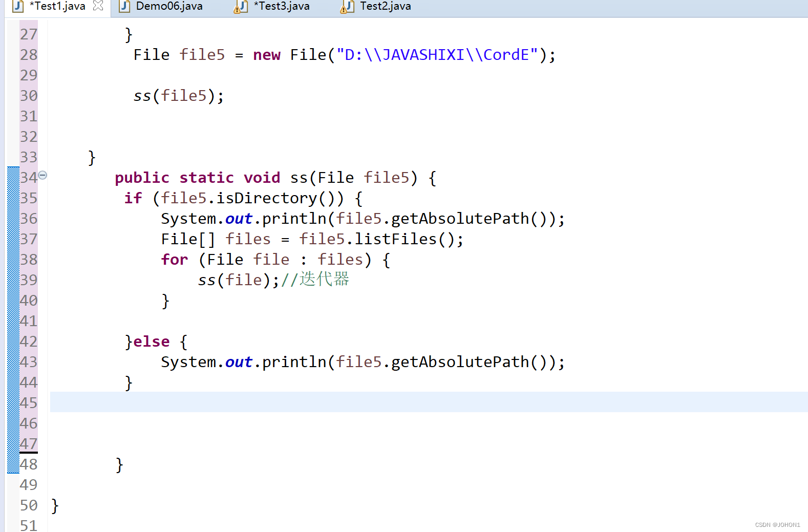808x532 pixels.
Task: Click the closing brace on line 33
Action: point(92,157)
